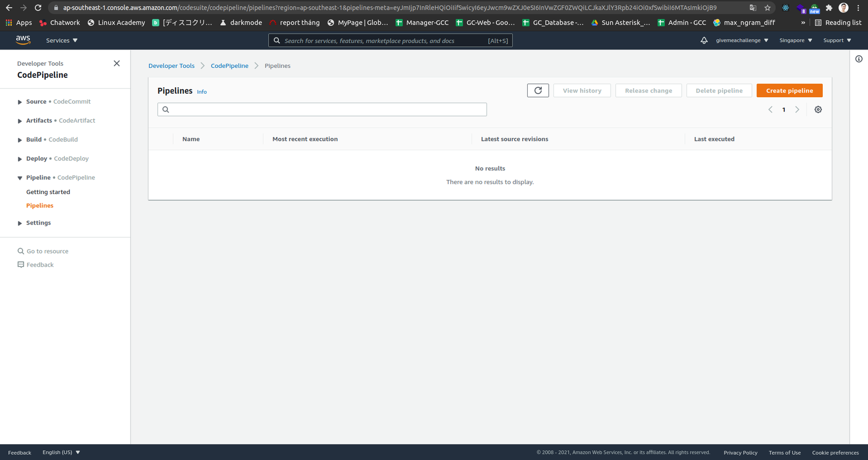Screen dimensions: 868x460
Task: Select Getting started in sidebar
Action: click(x=48, y=192)
